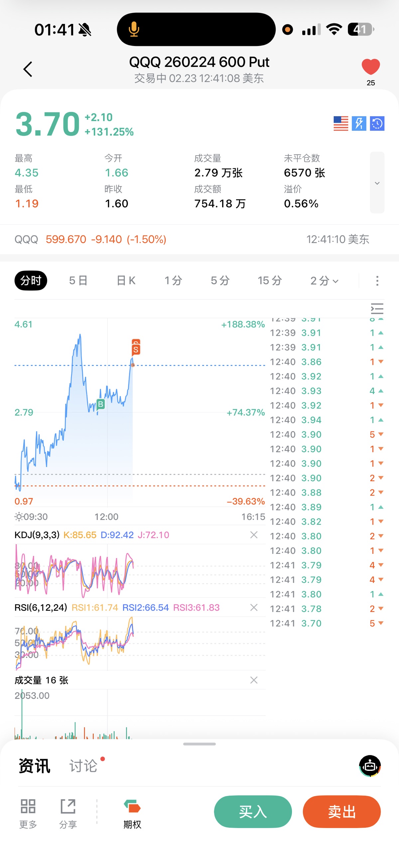Switch to the 日K chart tab

click(126, 280)
